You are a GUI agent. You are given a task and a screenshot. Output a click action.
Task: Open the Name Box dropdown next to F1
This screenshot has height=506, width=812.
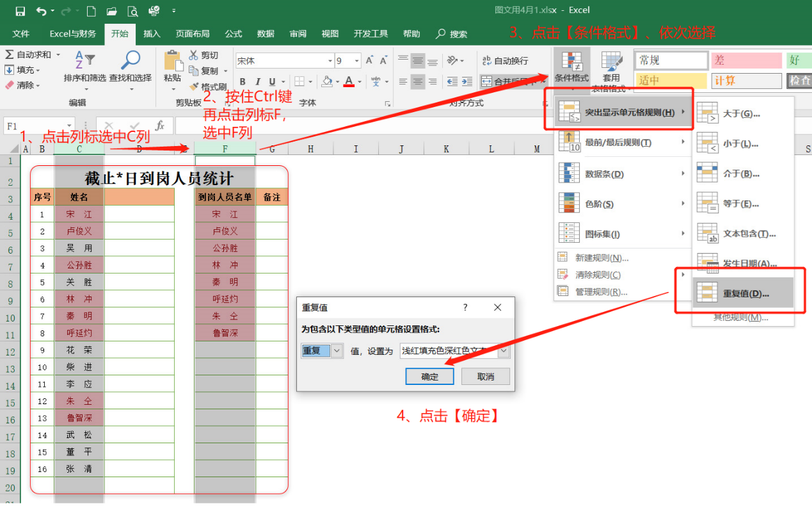pyautogui.click(x=69, y=126)
